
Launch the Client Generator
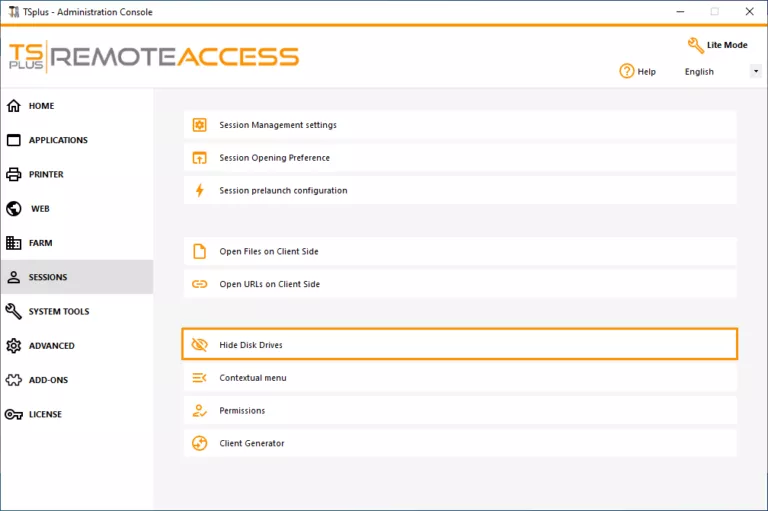pos(252,443)
